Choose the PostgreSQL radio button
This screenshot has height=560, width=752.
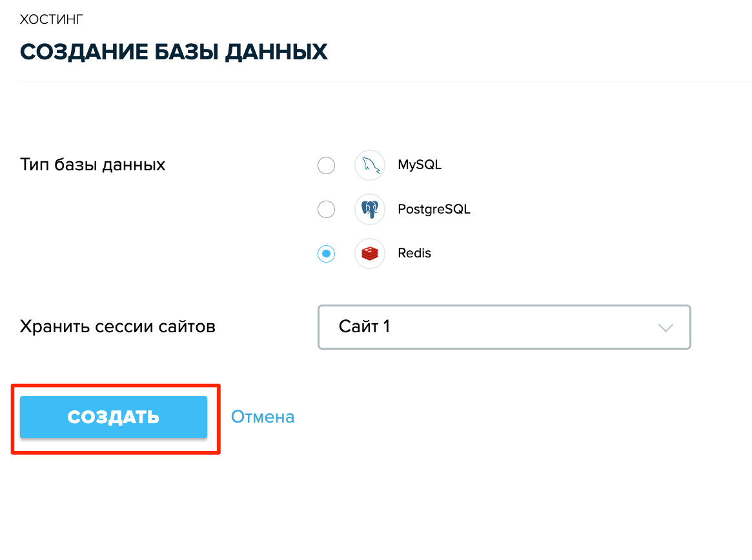326,209
